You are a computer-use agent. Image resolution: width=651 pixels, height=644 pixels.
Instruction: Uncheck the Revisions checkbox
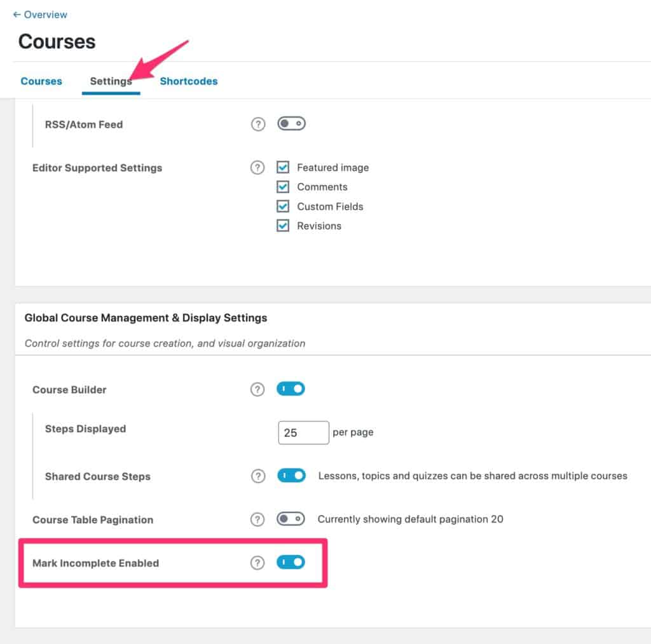[x=283, y=226]
